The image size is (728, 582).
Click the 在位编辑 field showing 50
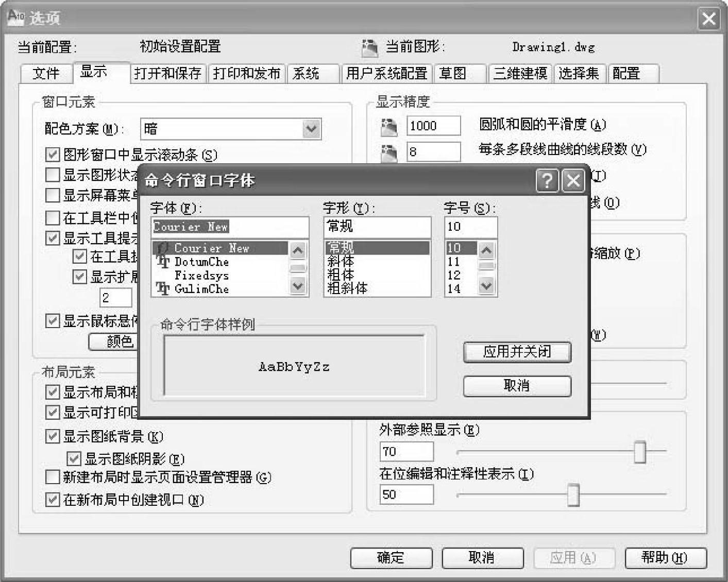tap(407, 494)
